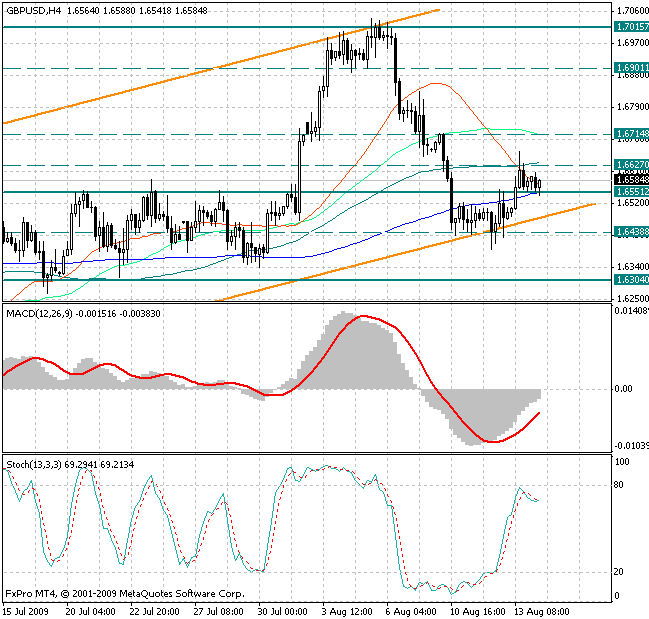Select the 1.69011 dashed level price tag
The image size is (649, 619).
pos(631,68)
